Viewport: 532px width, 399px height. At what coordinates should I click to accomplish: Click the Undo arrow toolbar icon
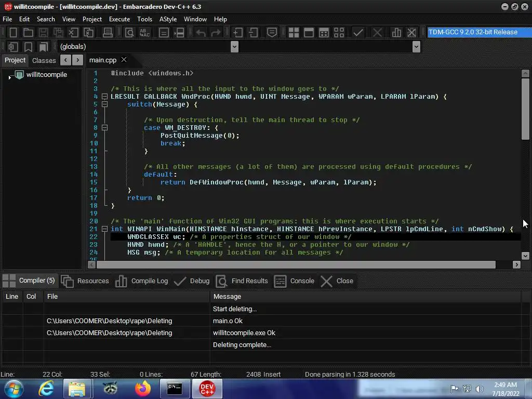201,33
